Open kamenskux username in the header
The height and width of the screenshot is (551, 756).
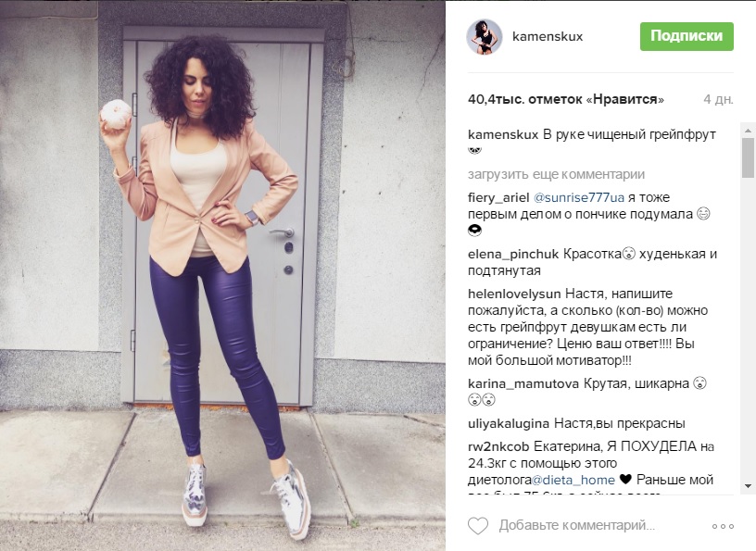[548, 37]
